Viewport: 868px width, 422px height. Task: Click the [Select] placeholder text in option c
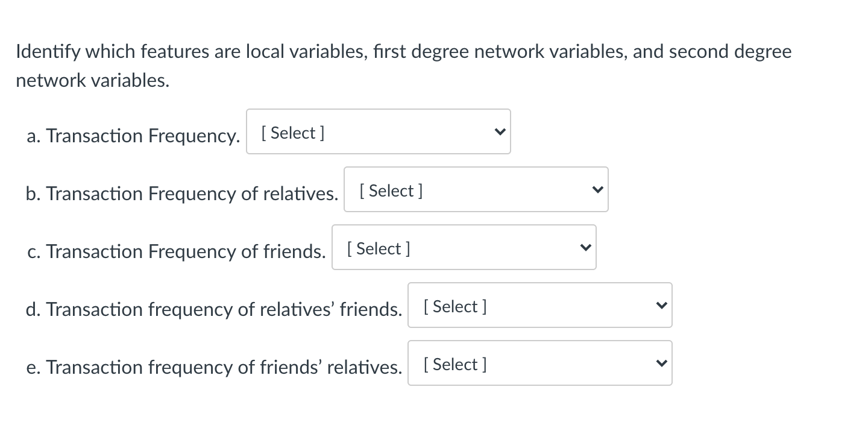coord(378,248)
